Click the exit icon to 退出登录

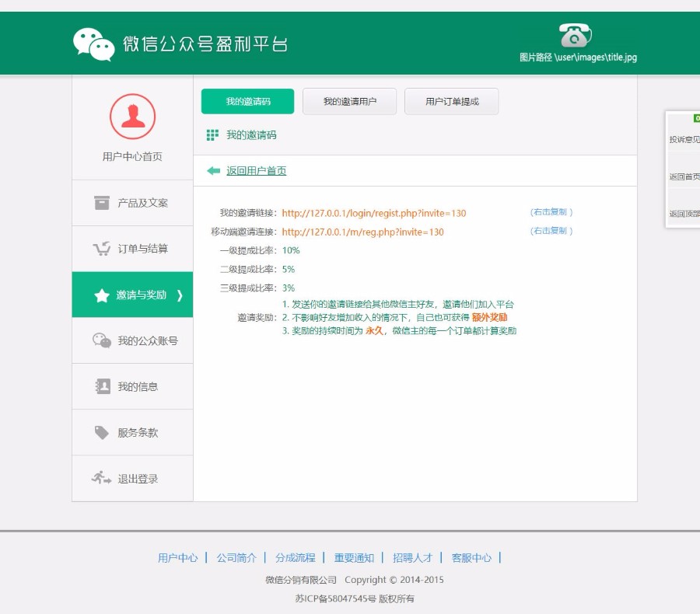click(x=99, y=478)
